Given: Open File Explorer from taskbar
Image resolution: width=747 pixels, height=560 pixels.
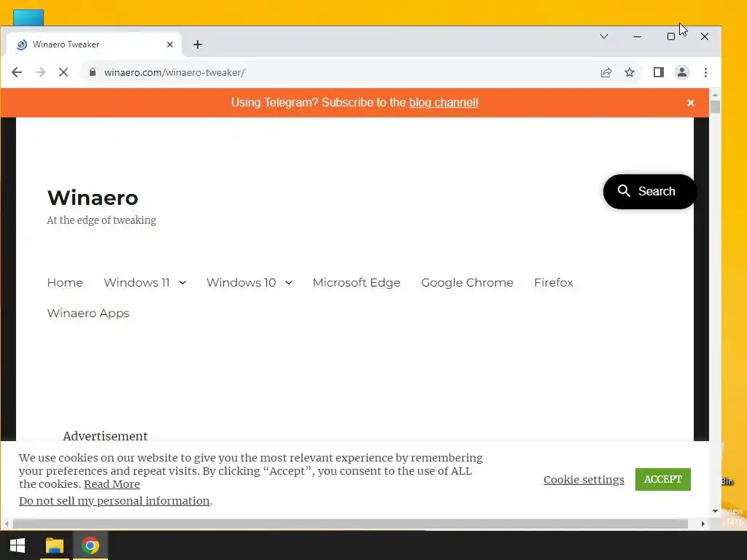Looking at the screenshot, I should click(54, 545).
